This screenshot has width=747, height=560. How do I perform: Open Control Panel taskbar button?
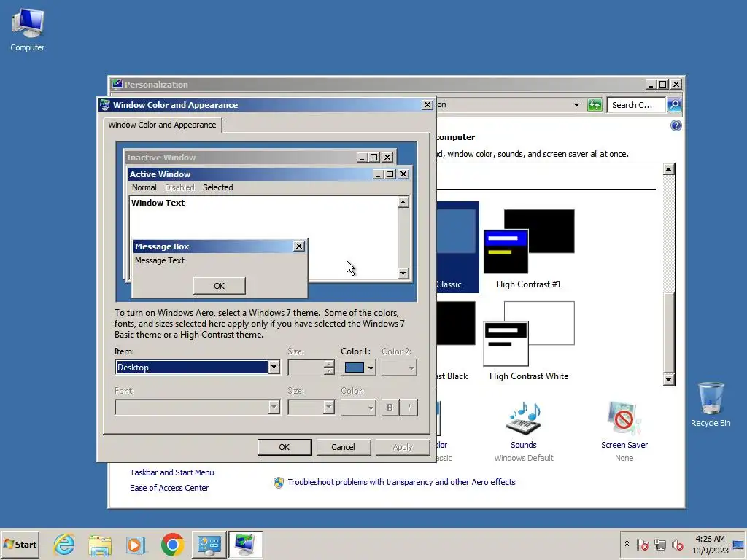tap(209, 544)
